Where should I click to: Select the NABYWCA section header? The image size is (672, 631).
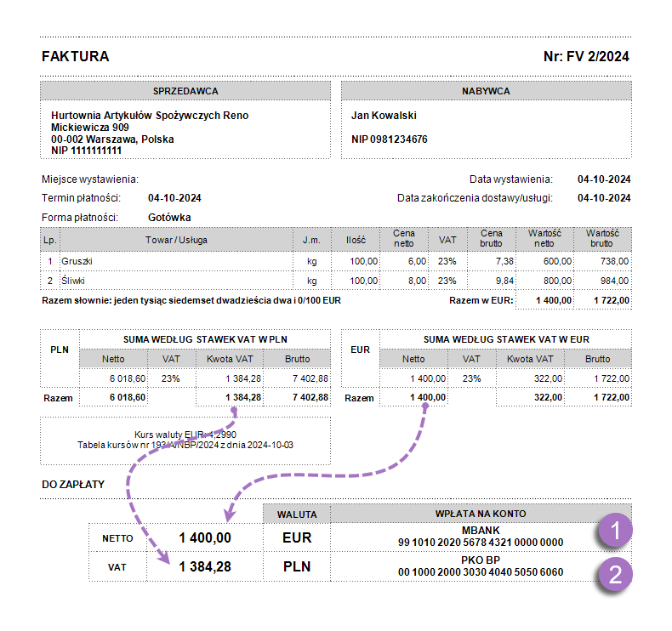click(486, 91)
